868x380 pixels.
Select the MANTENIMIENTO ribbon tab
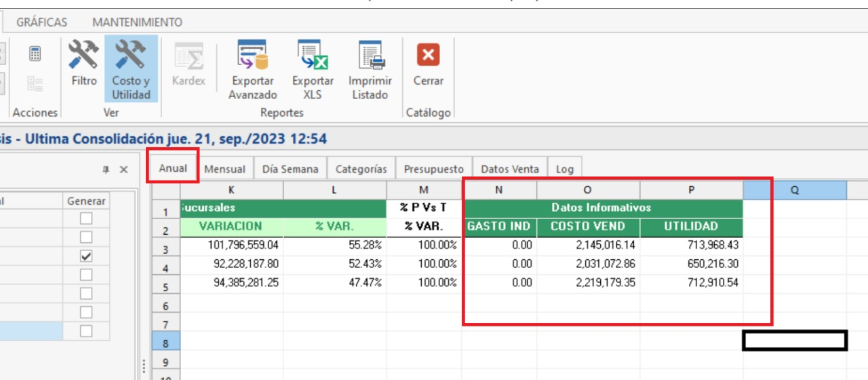(x=137, y=22)
